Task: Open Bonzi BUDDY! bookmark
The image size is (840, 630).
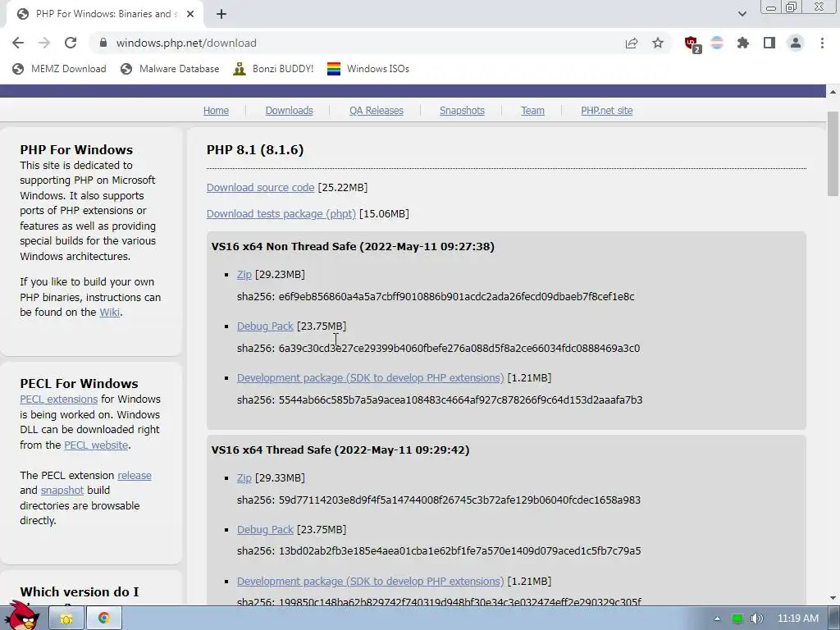Action: coord(273,69)
